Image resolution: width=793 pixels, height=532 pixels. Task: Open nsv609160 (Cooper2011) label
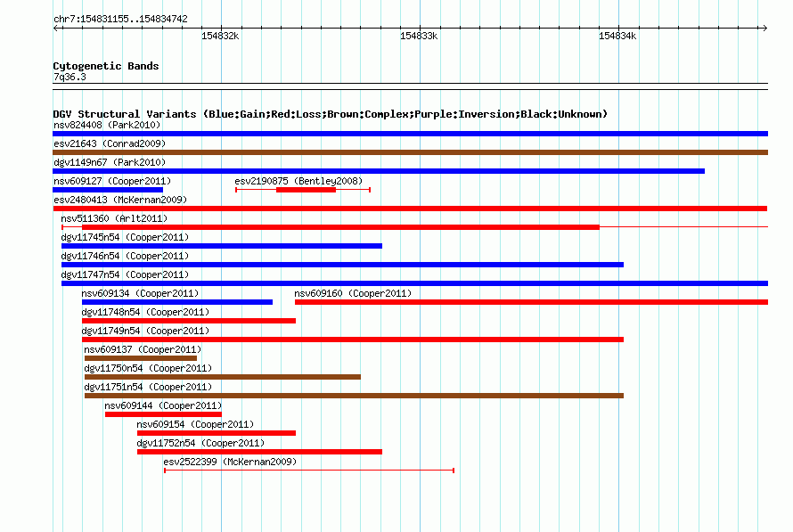(x=353, y=293)
